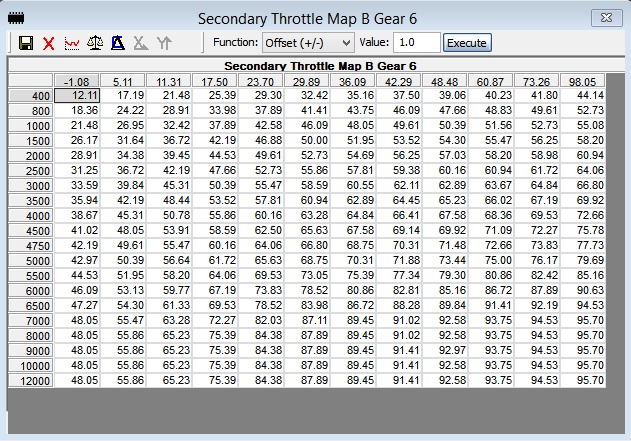The height and width of the screenshot is (441, 631).
Task: Close the Secondary Throttle Map window
Action: click(x=602, y=17)
